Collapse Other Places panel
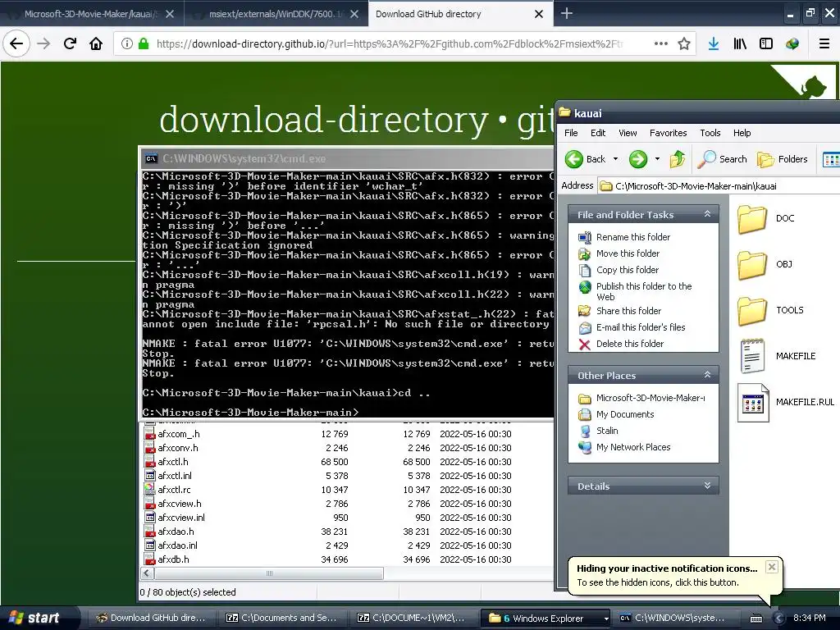 tap(707, 375)
